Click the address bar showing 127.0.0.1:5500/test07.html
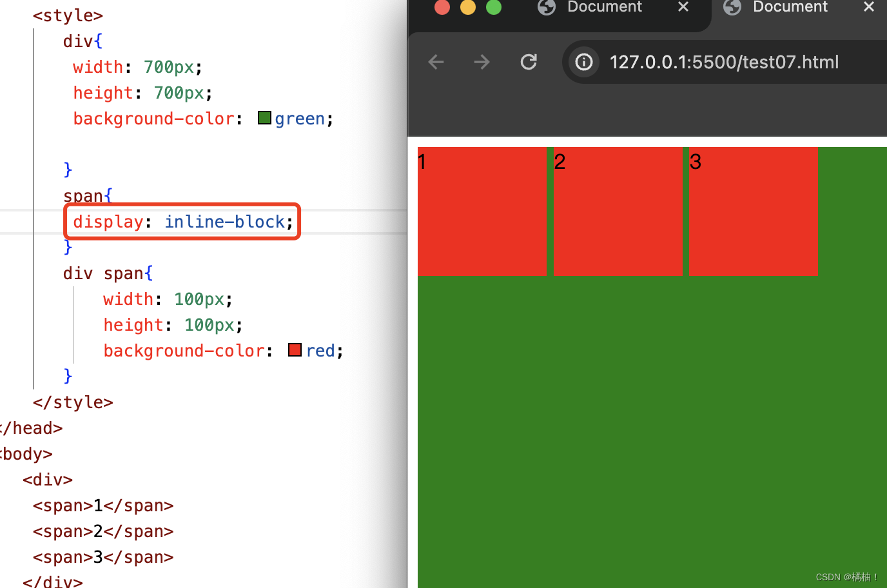887x588 pixels. [724, 62]
